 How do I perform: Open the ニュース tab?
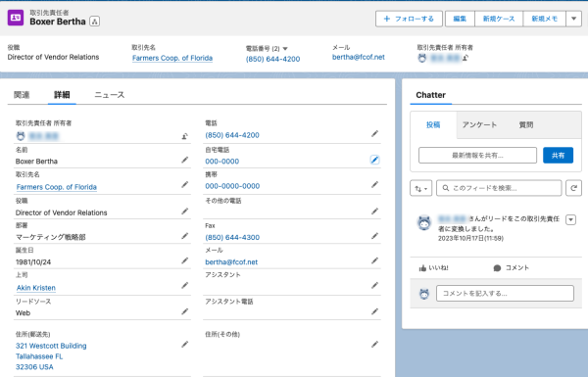pyautogui.click(x=109, y=95)
